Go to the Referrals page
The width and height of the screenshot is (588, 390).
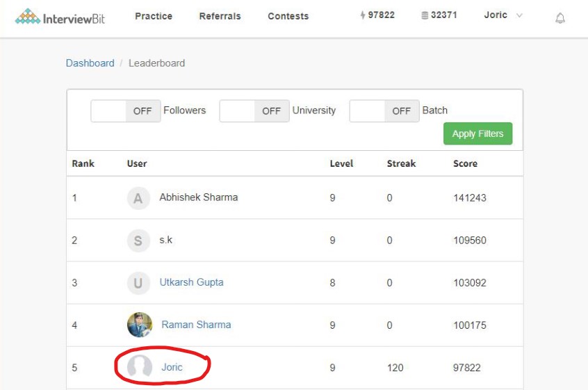tap(220, 16)
